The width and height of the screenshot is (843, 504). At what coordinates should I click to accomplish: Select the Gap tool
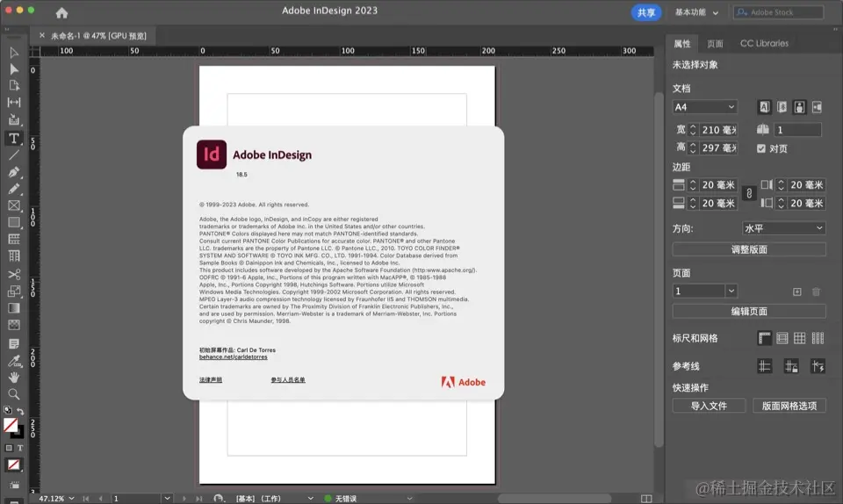14,102
